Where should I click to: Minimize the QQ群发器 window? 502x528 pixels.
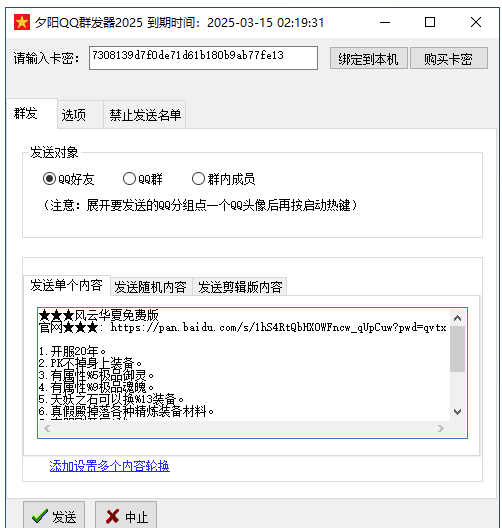(385, 23)
